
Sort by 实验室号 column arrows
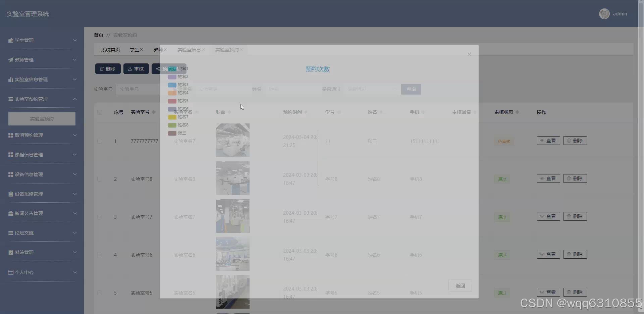pos(154,112)
